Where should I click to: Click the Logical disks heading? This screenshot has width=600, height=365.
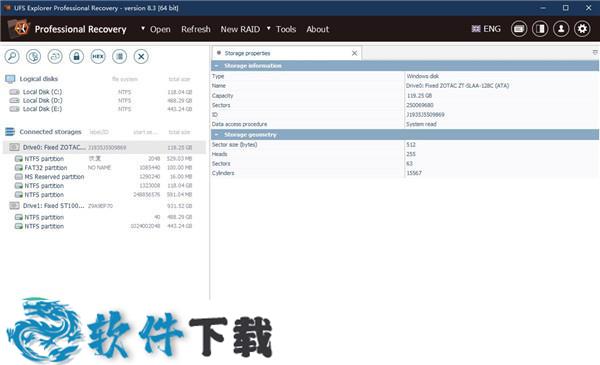(39, 79)
